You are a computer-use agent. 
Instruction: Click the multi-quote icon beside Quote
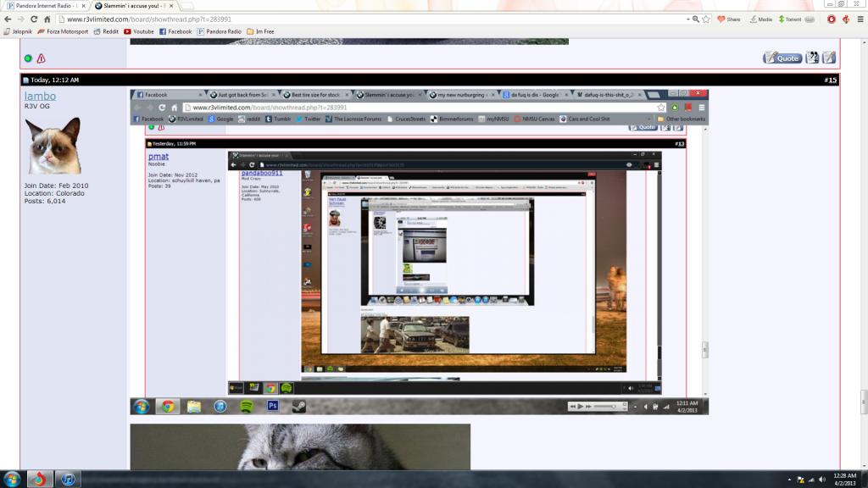point(812,58)
